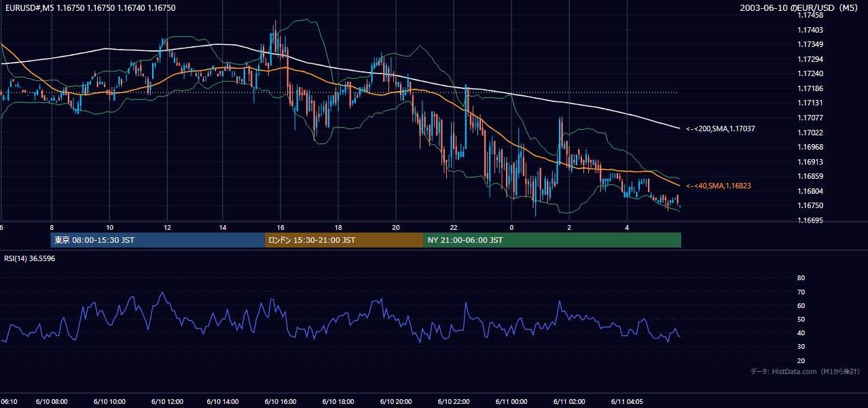
Task: Click price axis label 1.16859
Action: [810, 176]
